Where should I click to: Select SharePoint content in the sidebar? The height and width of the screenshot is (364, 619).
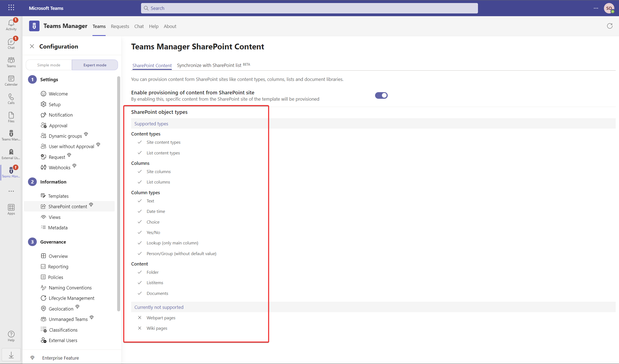(69, 206)
